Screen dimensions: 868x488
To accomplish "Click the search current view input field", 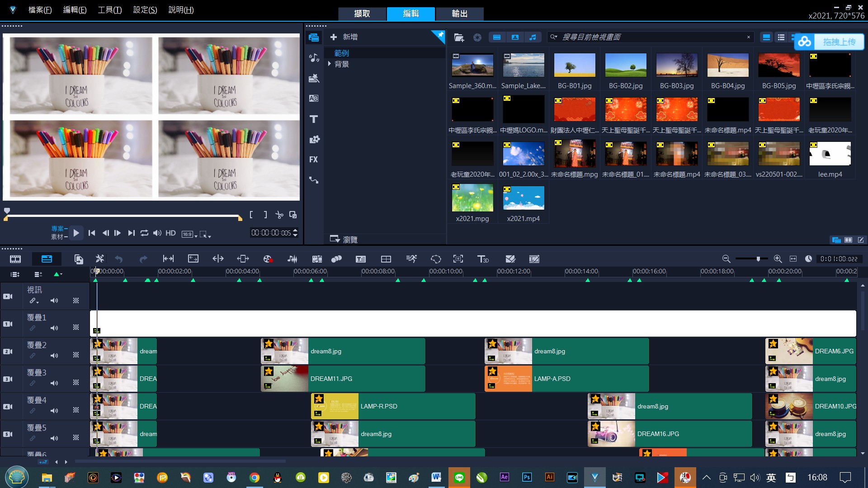I will coord(652,37).
